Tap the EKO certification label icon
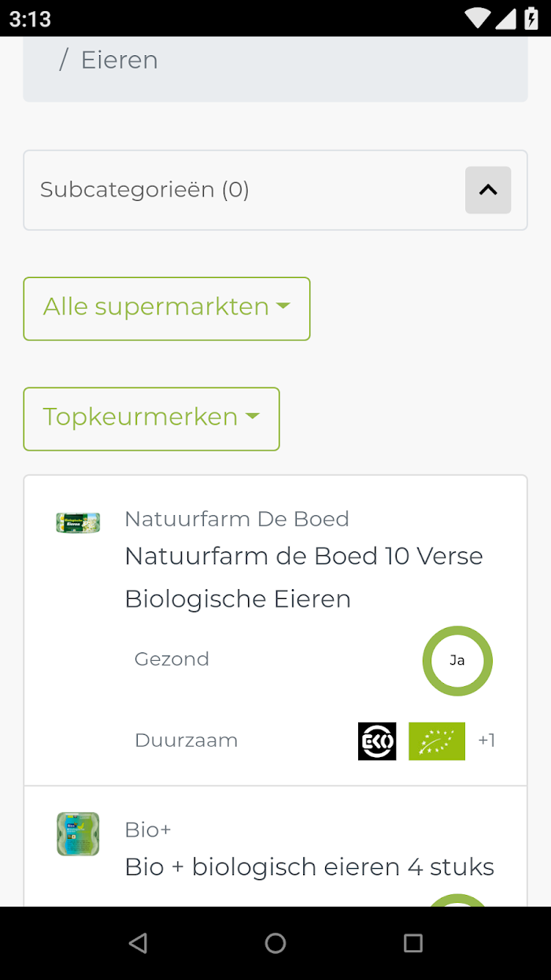Screen dimensions: 551x980 point(377,741)
